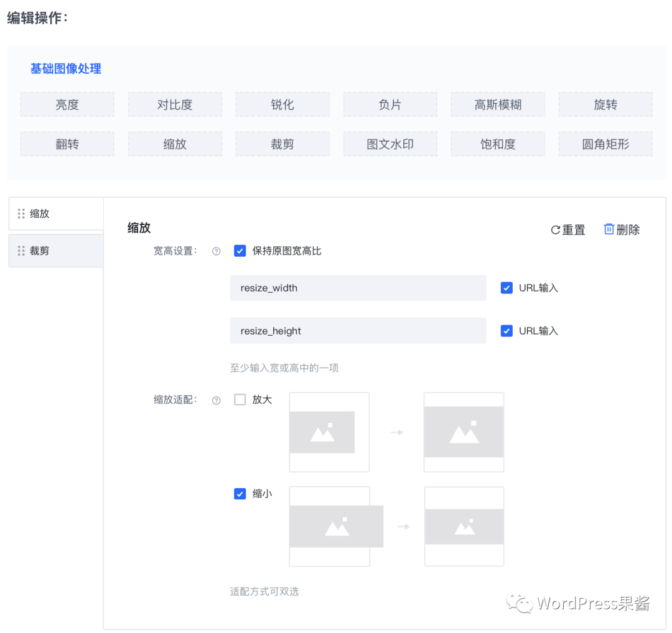Click the 重置 reset icon
The image size is (672, 633).
(x=556, y=230)
